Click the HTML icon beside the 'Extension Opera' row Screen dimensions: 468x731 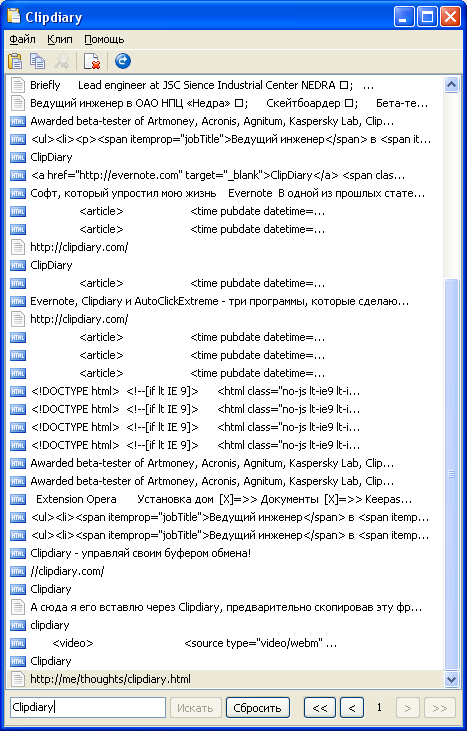[x=18, y=499]
